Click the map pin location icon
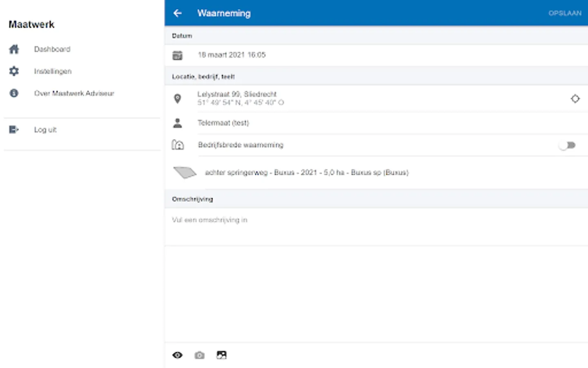The width and height of the screenshot is (588, 368). click(x=177, y=99)
